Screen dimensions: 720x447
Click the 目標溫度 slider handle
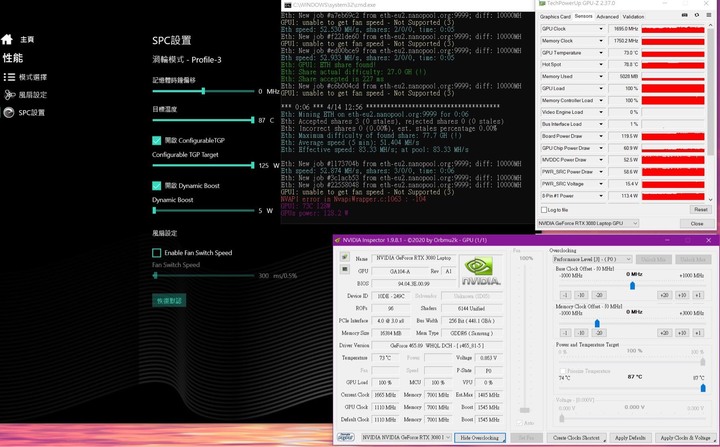tap(253, 120)
